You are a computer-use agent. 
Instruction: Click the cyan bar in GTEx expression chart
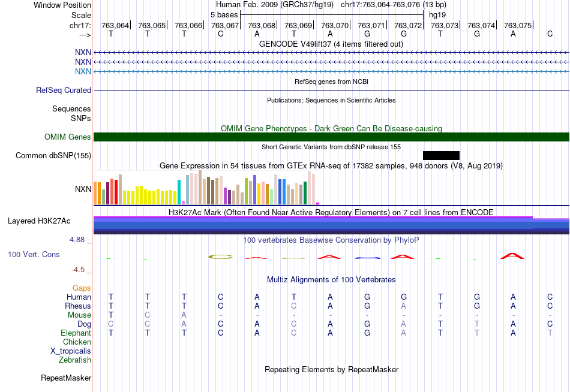coord(179,192)
